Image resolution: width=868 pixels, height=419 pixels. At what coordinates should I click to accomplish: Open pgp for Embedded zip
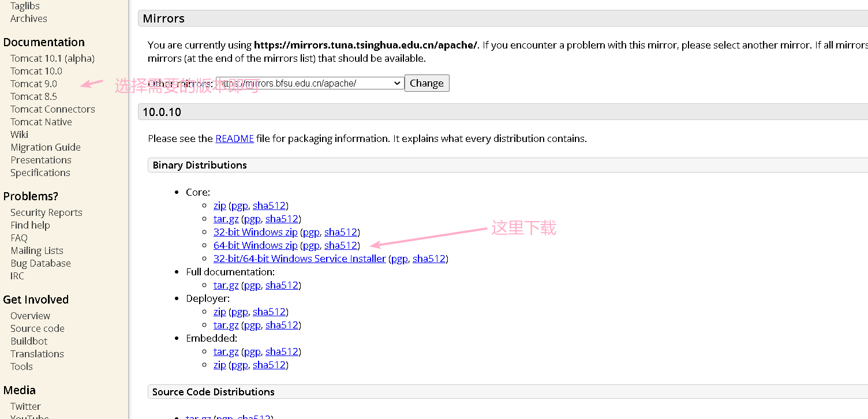click(240, 365)
